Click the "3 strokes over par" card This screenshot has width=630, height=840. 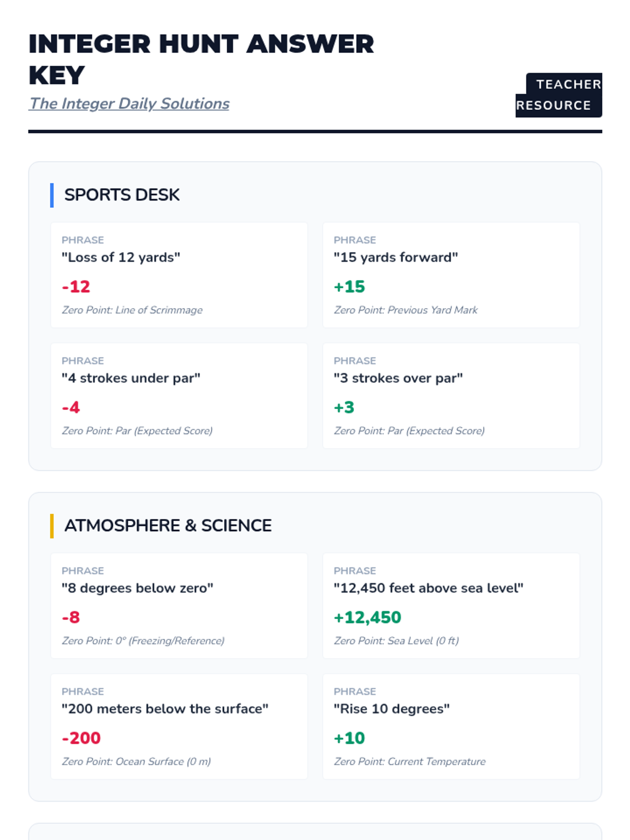[x=451, y=396]
